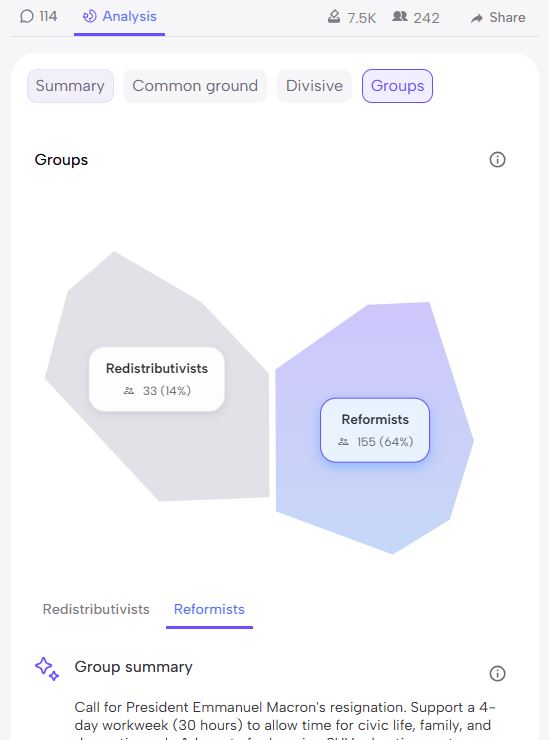
Task: Click the Group summary heading
Action: [134, 667]
